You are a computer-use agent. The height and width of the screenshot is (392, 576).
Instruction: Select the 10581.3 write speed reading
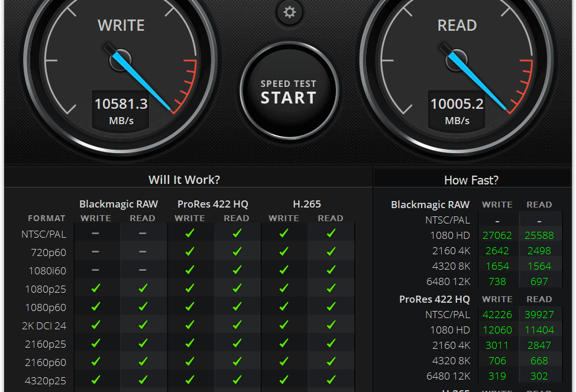121,104
